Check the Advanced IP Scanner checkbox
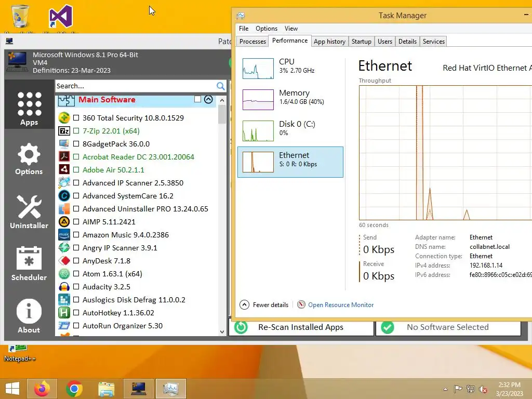Screen dimensions: 532x399 (x=76, y=183)
